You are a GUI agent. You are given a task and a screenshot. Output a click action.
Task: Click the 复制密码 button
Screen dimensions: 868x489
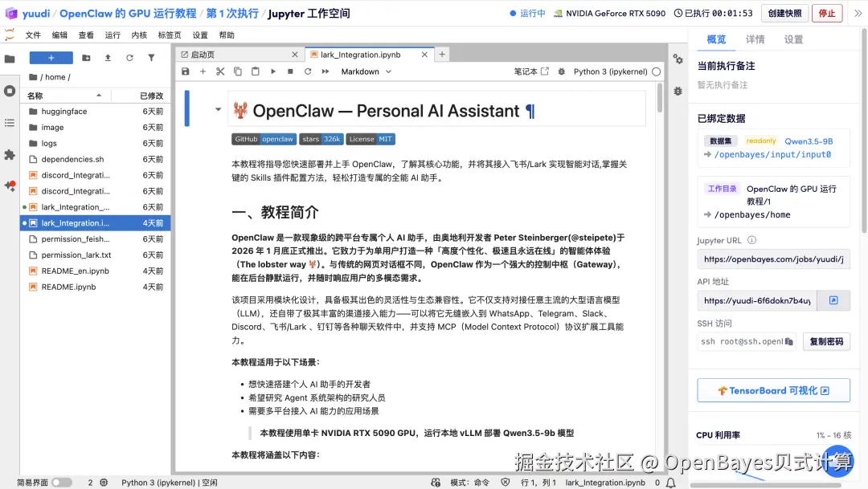click(826, 341)
